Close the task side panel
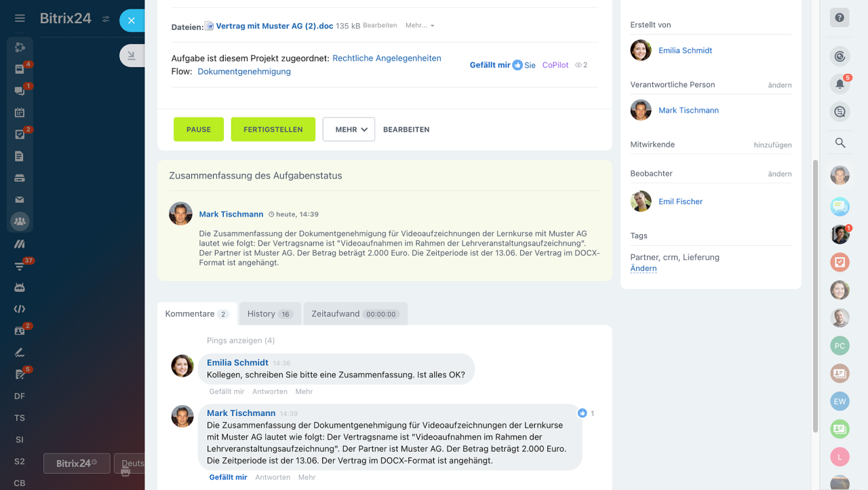This screenshot has width=868, height=490. 132,20
